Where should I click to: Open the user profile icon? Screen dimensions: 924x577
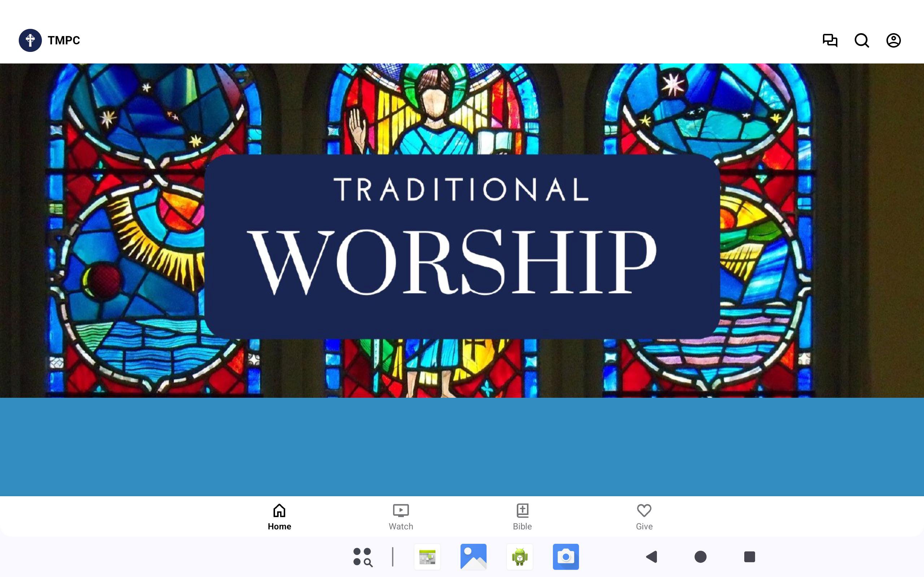[x=893, y=40]
